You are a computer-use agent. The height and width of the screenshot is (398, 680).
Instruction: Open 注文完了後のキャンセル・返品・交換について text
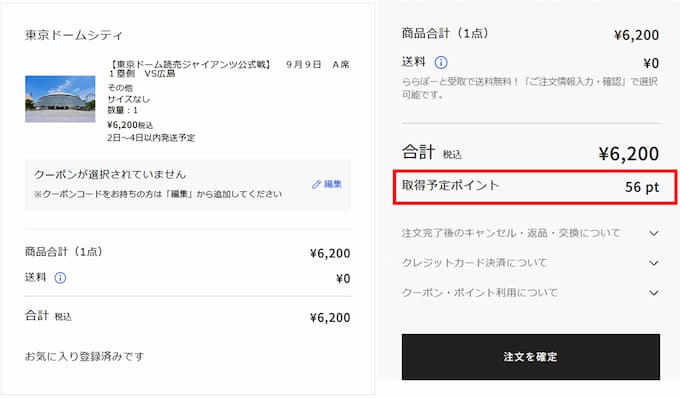[511, 233]
